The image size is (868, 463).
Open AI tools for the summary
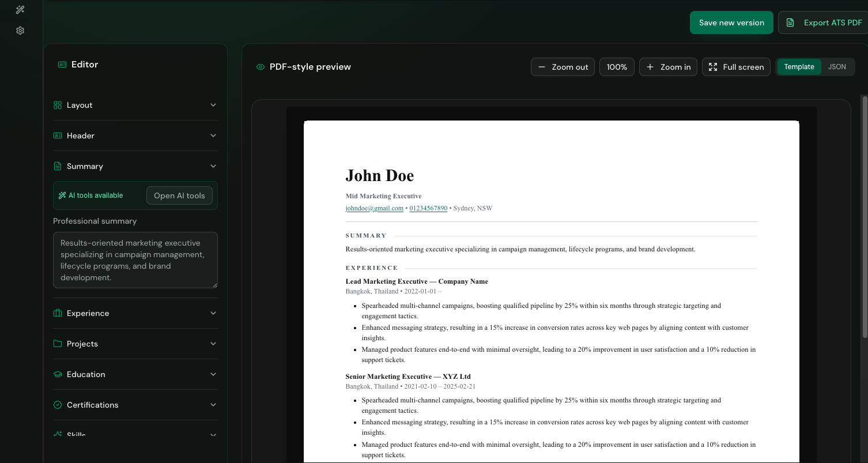(x=179, y=195)
